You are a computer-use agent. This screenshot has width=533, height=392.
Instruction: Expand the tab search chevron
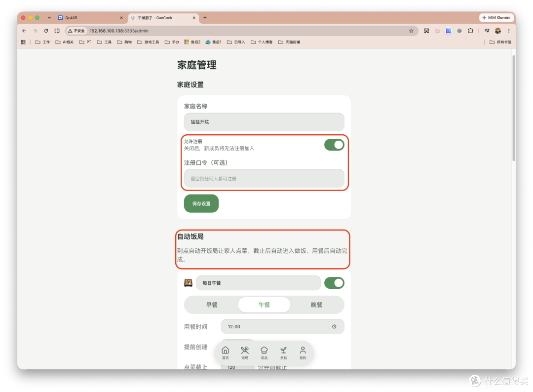pos(49,18)
